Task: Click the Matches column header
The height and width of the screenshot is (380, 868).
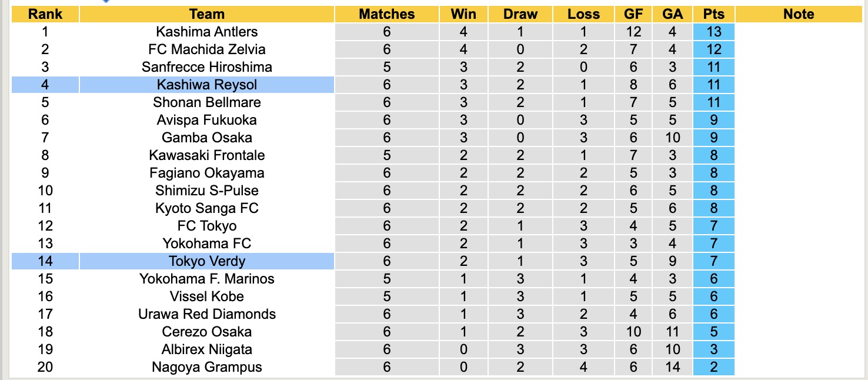Action: 386,14
